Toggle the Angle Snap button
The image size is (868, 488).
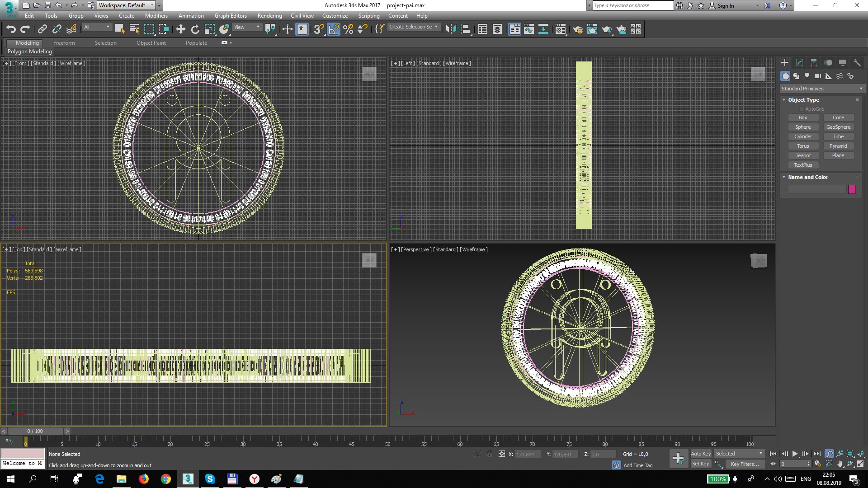(x=334, y=29)
